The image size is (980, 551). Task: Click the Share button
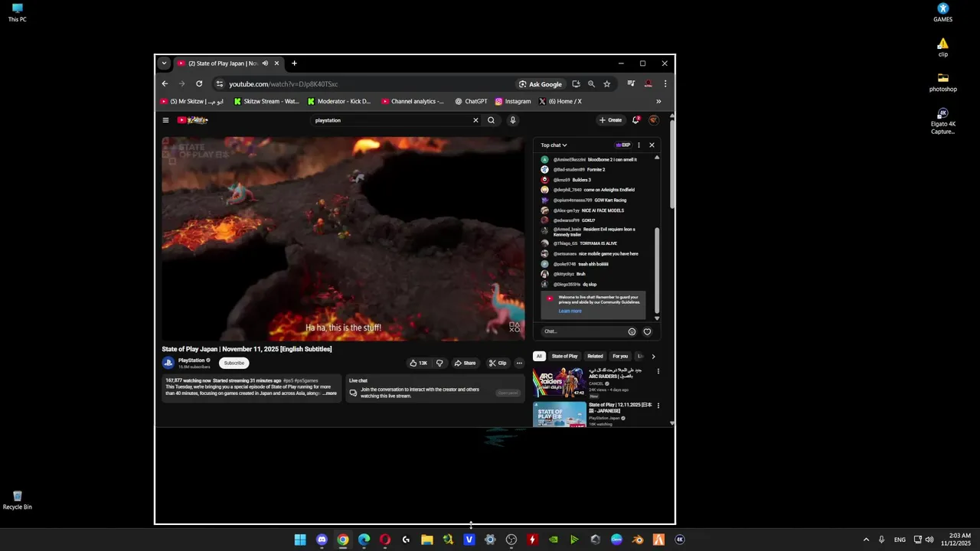(465, 363)
